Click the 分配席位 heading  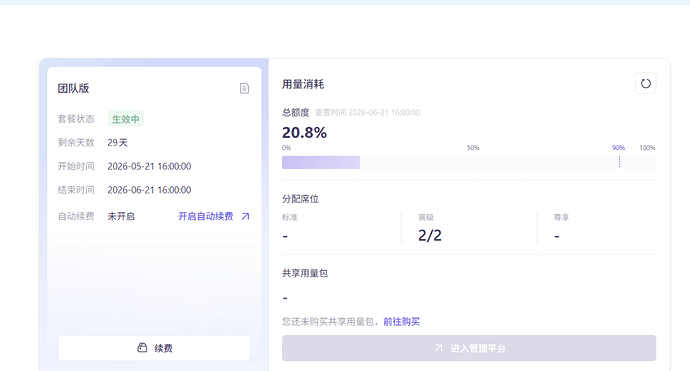pos(300,199)
